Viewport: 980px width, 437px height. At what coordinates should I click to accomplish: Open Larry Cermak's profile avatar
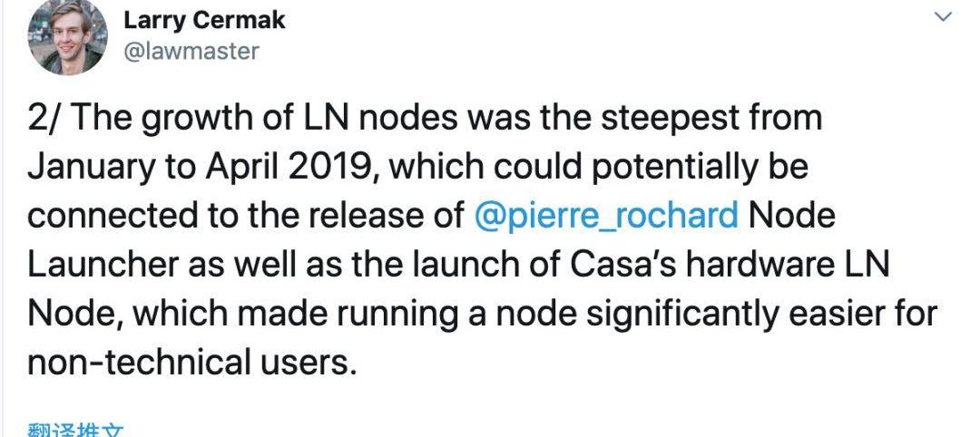[69, 38]
